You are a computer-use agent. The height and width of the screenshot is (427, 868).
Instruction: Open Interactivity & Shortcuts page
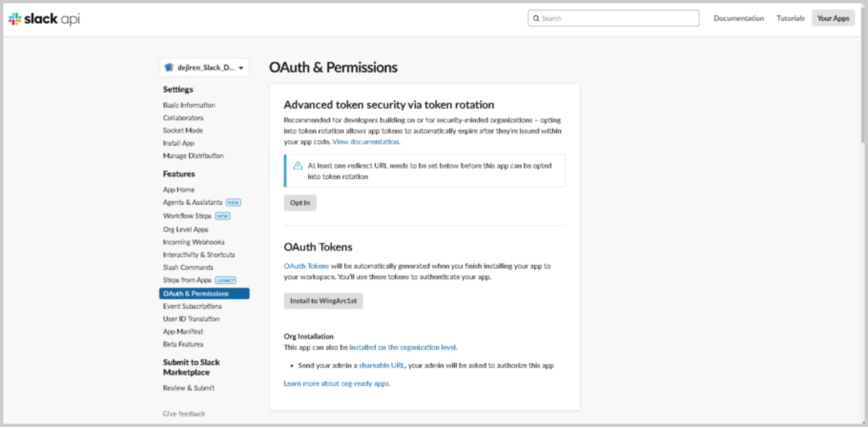point(199,255)
